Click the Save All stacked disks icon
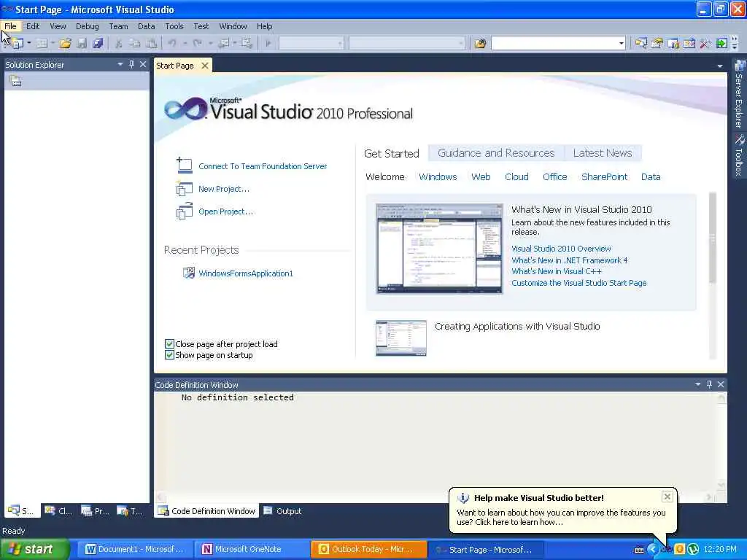The height and width of the screenshot is (560, 747). pyautogui.click(x=98, y=43)
